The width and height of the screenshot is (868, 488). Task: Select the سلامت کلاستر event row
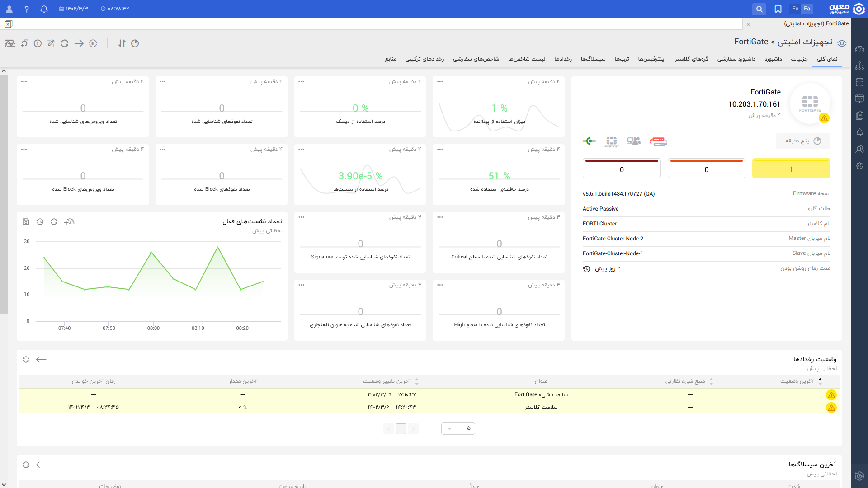pyautogui.click(x=429, y=408)
